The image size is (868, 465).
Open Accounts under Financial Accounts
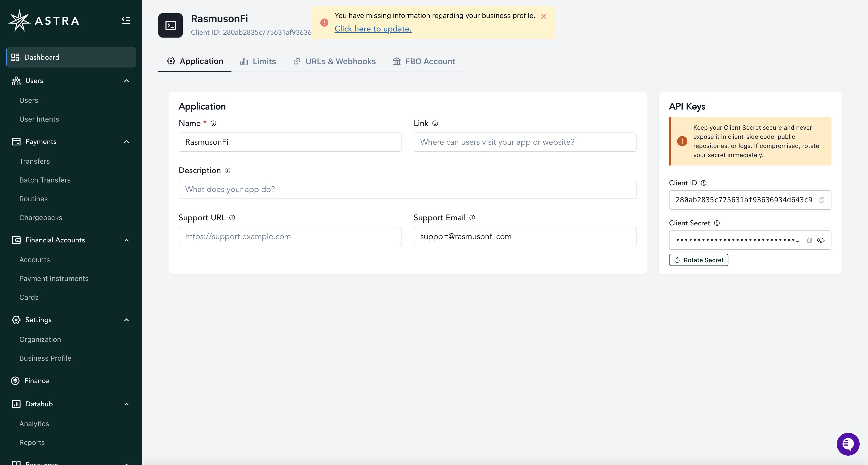click(34, 260)
